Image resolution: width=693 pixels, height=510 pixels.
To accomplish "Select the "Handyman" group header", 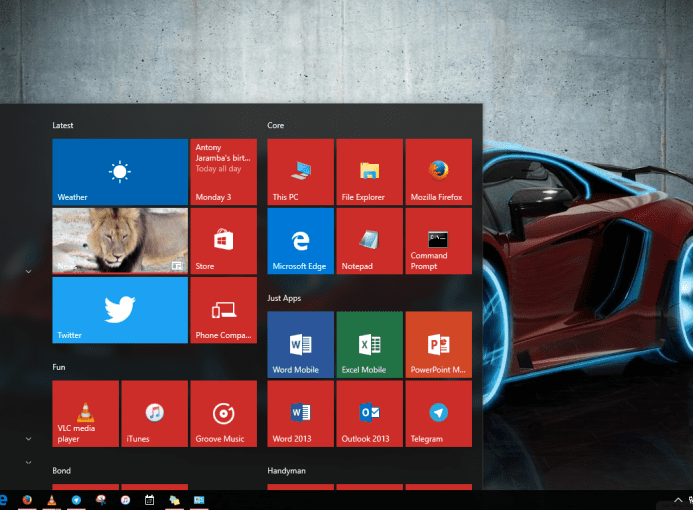I will click(x=286, y=471).
